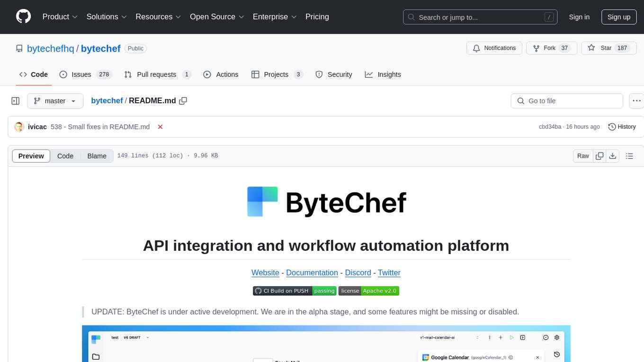
Task: Click the Sign up button
Action: pos(619,17)
